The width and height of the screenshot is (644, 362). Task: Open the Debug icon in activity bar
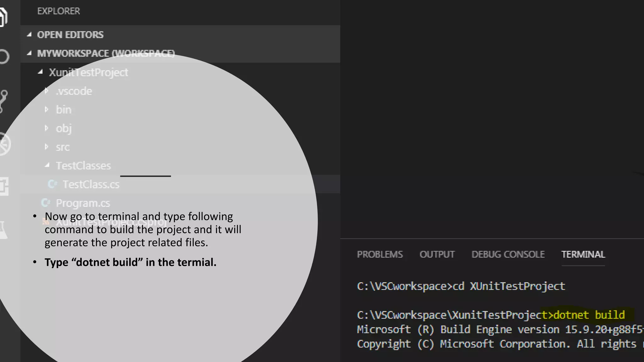tap(4, 144)
